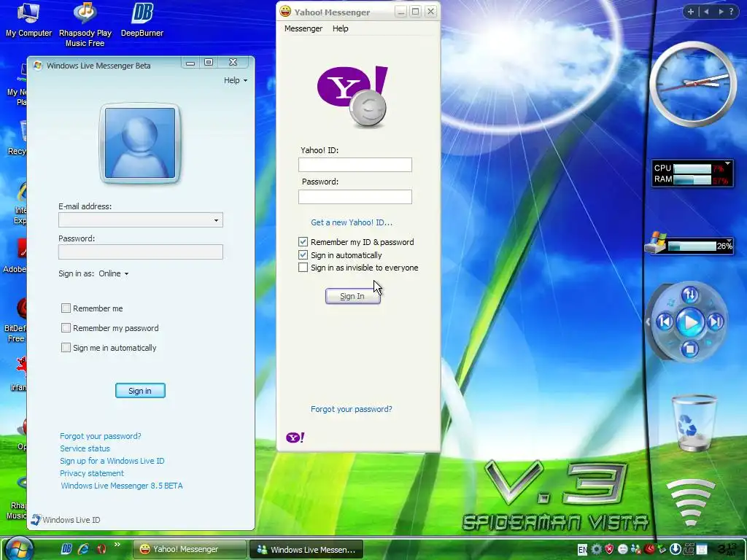The width and height of the screenshot is (747, 560).
Task: Check the Remember me checkbox
Action: [66, 308]
